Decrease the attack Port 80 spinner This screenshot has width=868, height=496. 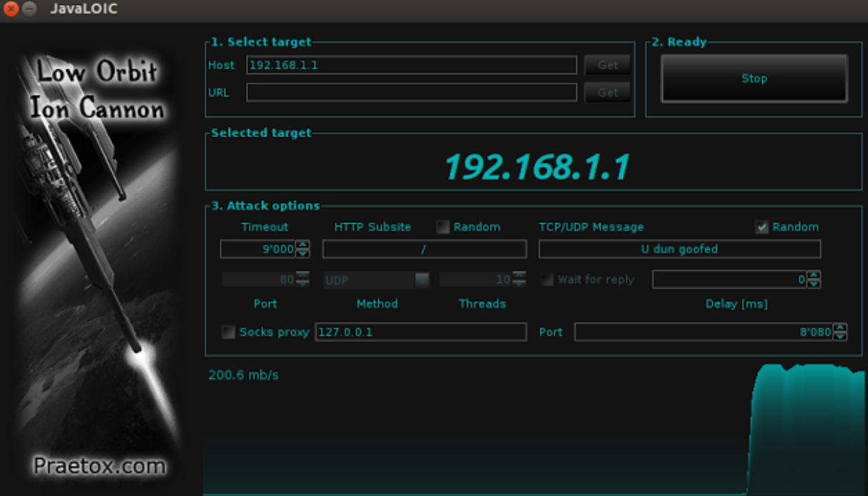click(x=303, y=284)
